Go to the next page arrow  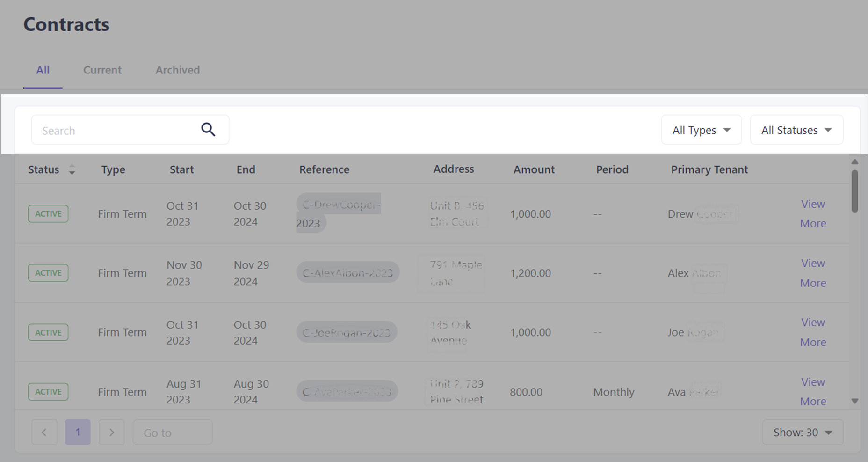[111, 432]
